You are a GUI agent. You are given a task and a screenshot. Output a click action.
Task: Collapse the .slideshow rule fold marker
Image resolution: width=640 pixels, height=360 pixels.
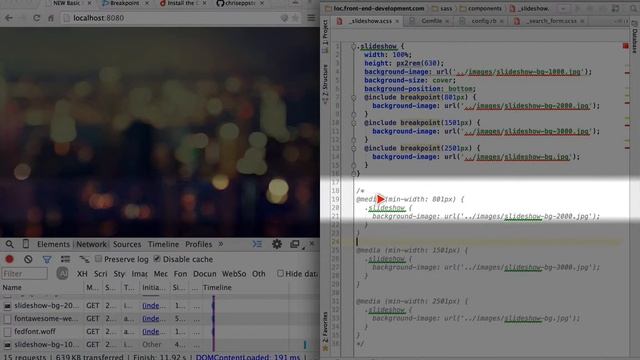pyautogui.click(x=353, y=46)
